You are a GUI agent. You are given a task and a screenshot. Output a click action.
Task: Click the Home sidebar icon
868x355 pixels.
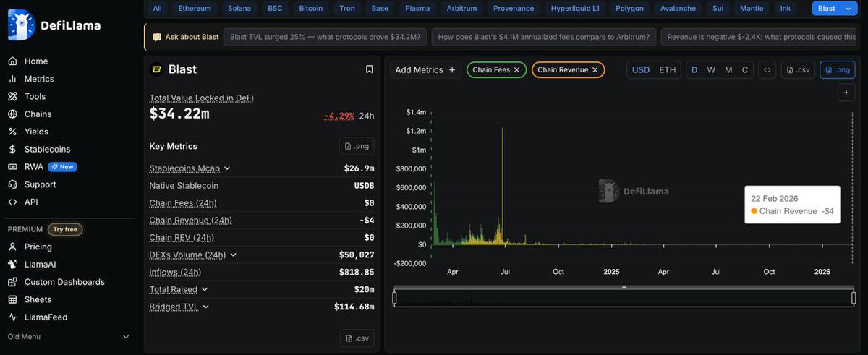(12, 61)
